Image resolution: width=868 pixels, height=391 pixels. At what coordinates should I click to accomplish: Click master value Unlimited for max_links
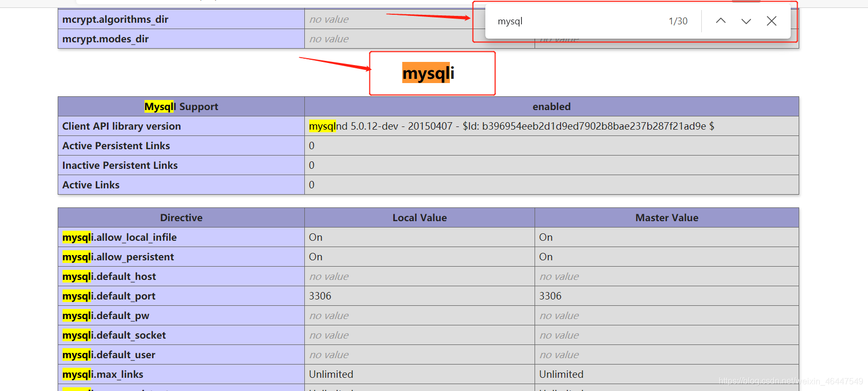(x=562, y=374)
